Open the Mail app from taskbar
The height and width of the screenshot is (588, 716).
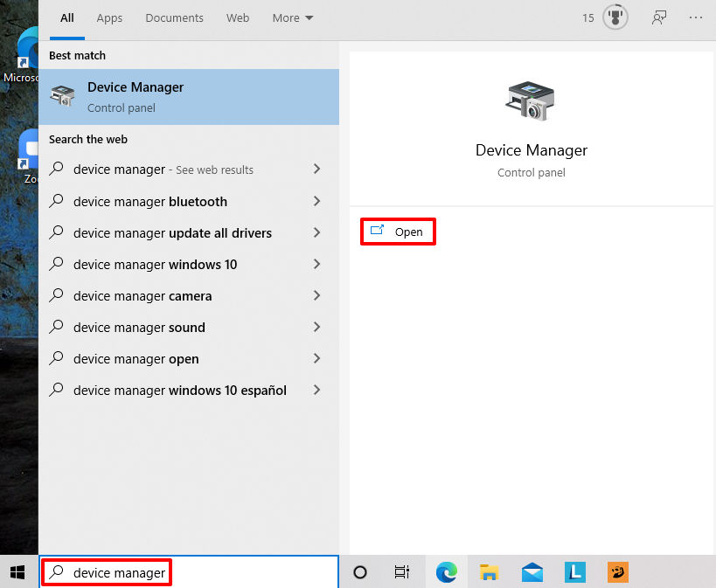tap(532, 572)
